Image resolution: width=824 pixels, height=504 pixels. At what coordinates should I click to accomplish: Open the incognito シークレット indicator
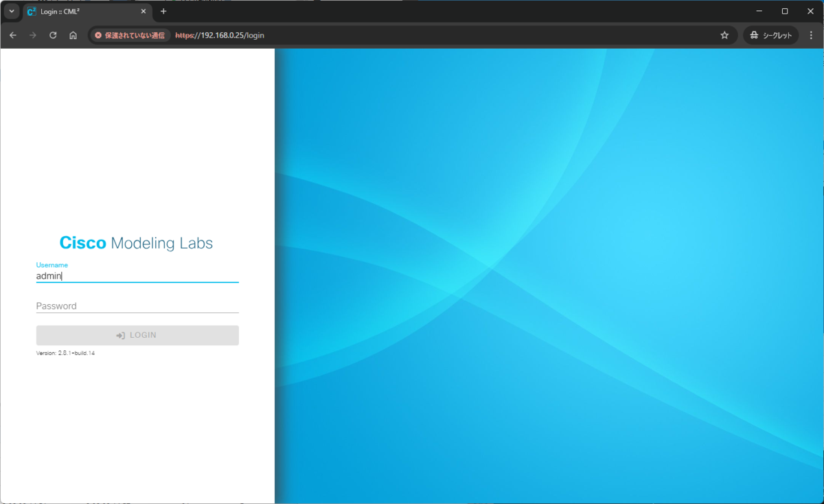coord(770,35)
